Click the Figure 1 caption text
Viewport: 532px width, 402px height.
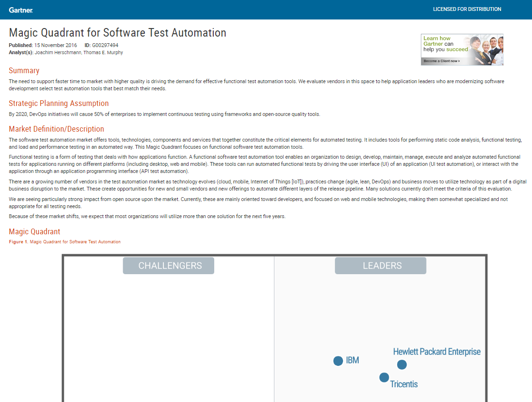[65, 242]
